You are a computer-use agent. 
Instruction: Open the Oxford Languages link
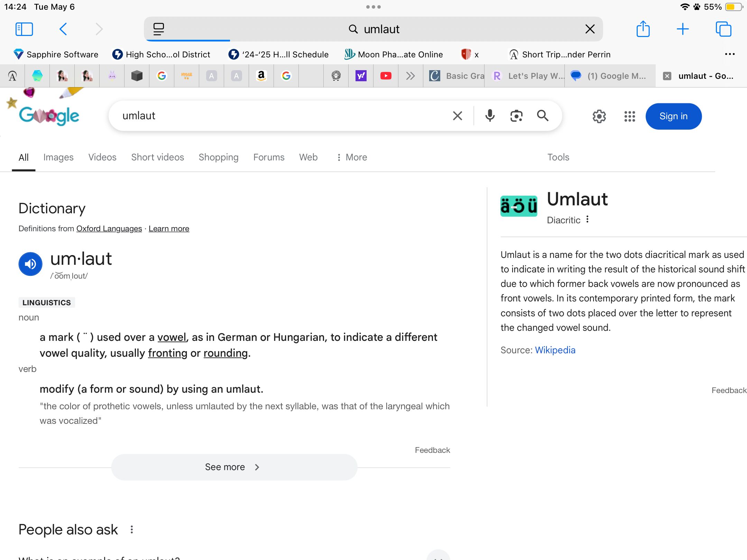tap(109, 228)
